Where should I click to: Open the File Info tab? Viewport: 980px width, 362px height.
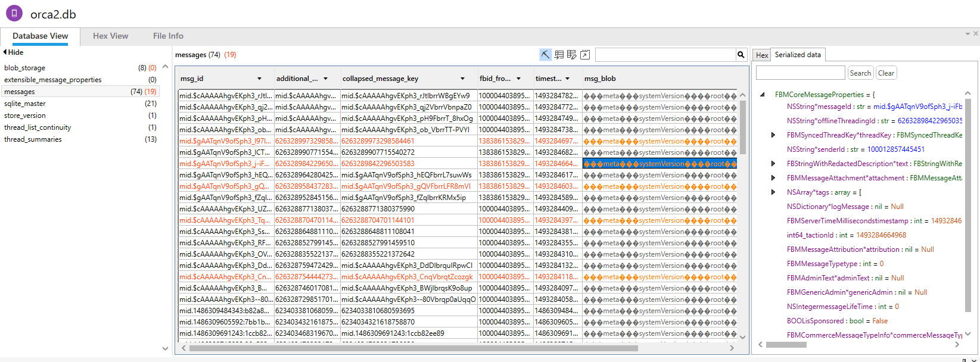(168, 36)
